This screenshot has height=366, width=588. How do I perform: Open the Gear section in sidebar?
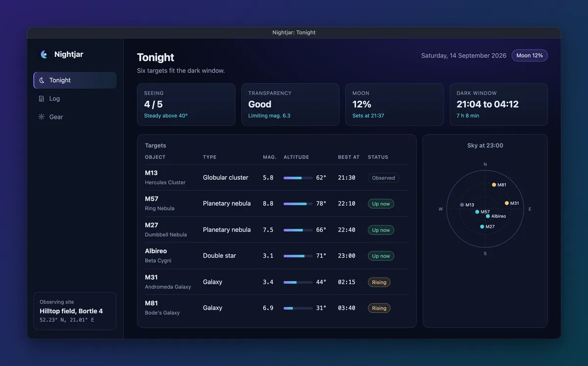point(75,117)
